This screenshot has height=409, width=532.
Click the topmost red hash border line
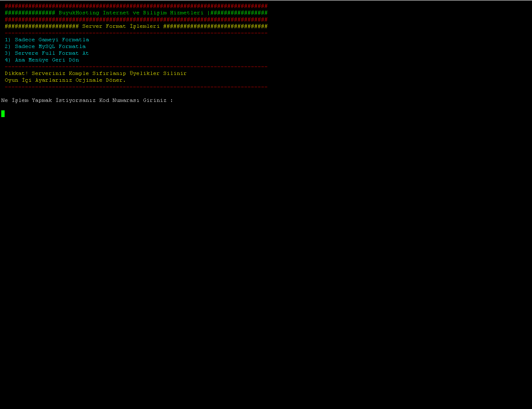pos(136,6)
